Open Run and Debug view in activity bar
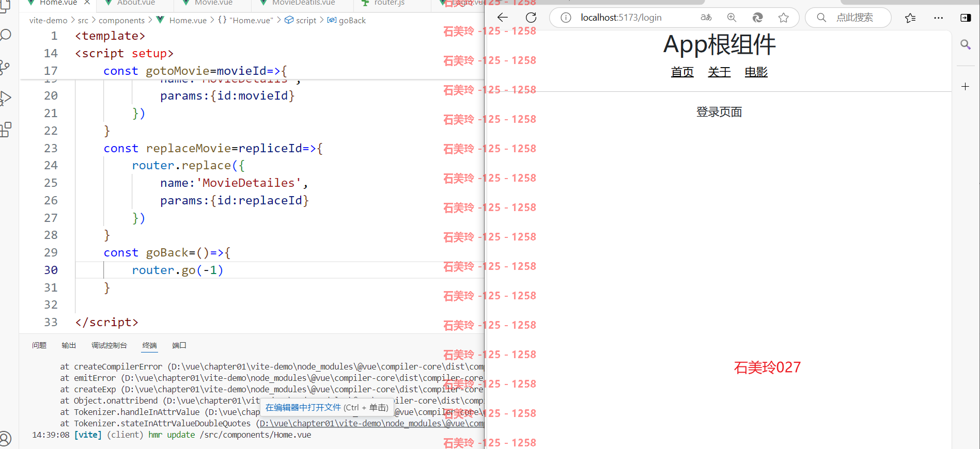980x449 pixels. tap(5, 98)
